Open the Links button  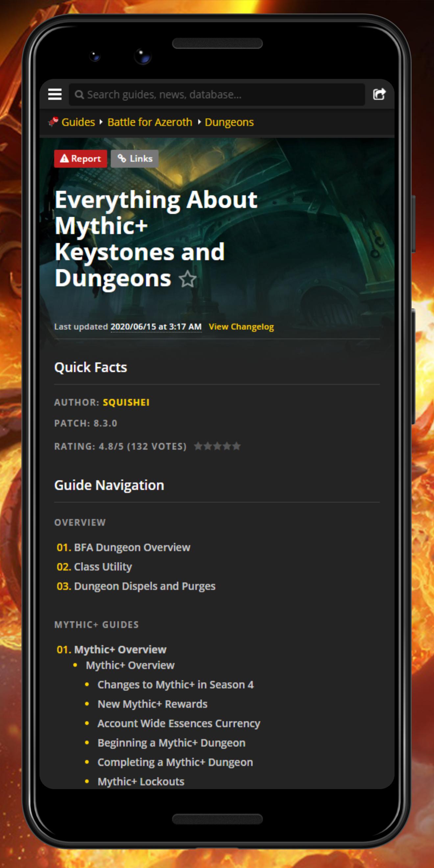tap(134, 159)
